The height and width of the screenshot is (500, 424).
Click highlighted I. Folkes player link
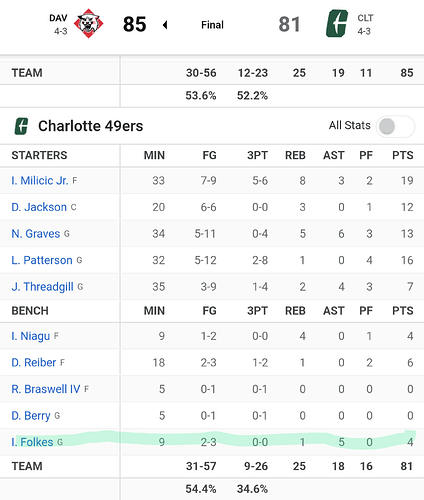pos(32,442)
